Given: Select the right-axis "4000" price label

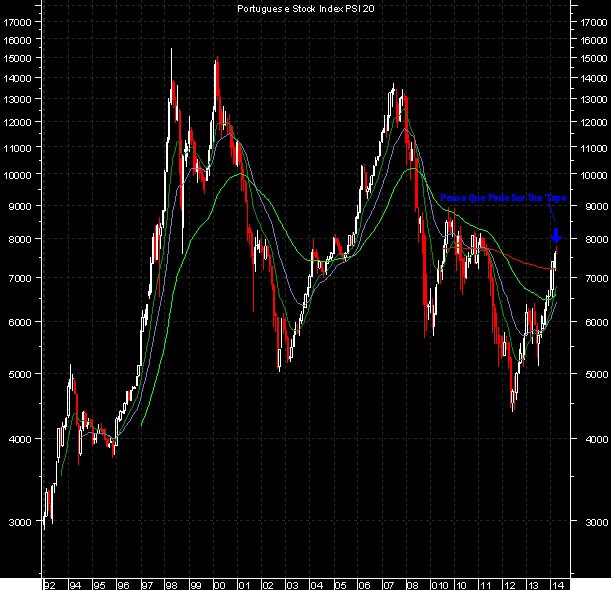Looking at the screenshot, I should [597, 439].
